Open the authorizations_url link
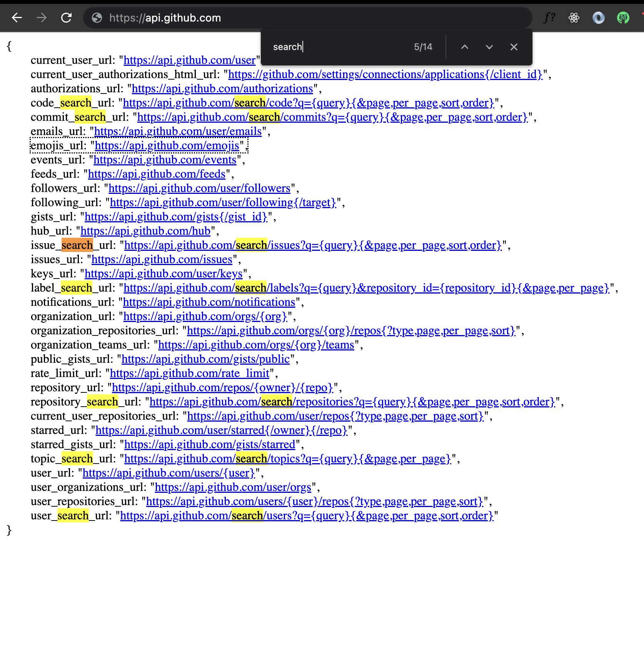The width and height of the screenshot is (644, 664). (223, 89)
